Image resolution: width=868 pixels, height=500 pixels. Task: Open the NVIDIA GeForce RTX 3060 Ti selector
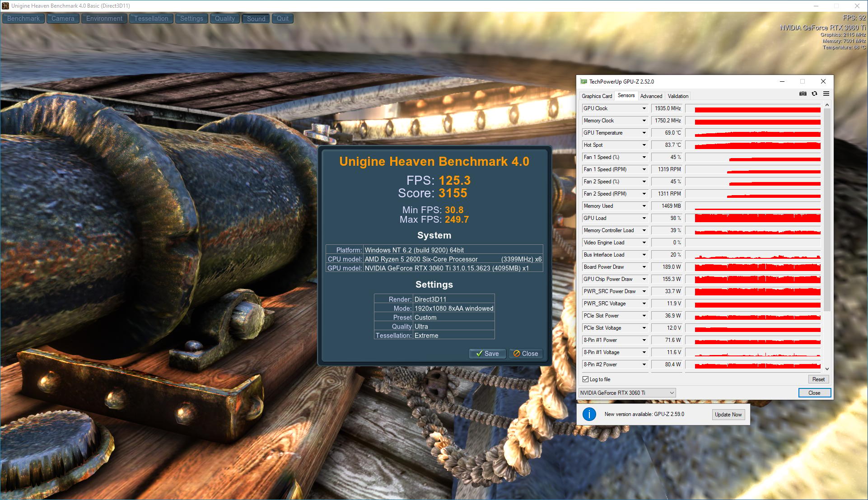click(627, 393)
